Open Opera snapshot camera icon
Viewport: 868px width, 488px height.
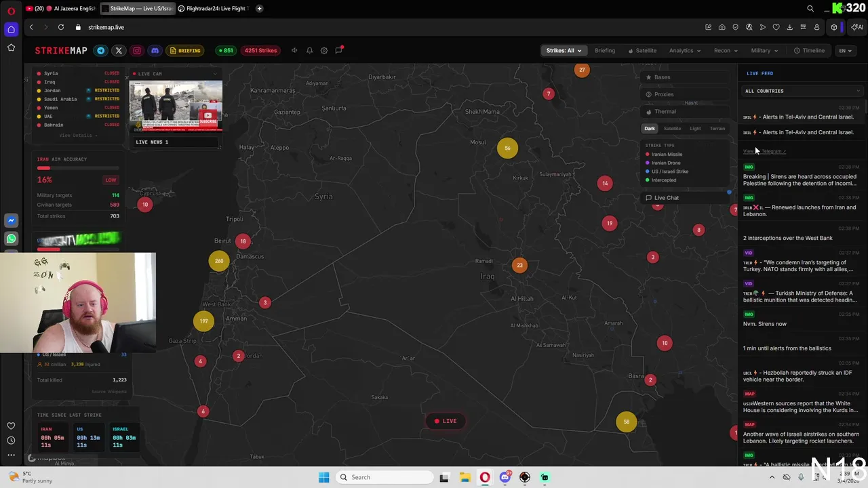point(722,27)
